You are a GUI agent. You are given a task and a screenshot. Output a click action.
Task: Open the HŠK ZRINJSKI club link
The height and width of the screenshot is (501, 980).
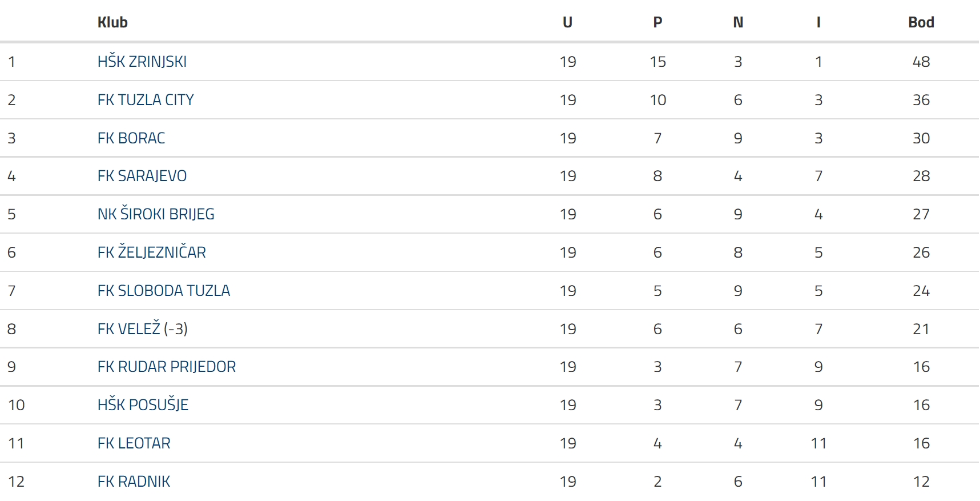142,62
